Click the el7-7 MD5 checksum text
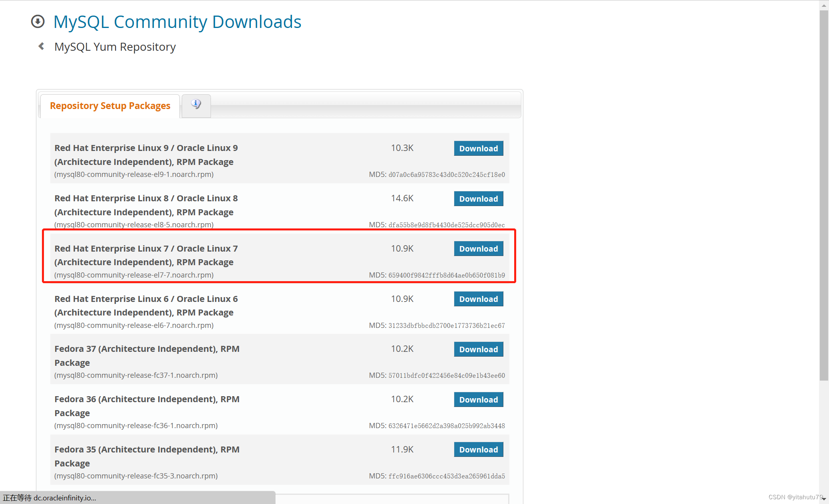Image resolution: width=829 pixels, height=504 pixels. pyautogui.click(x=446, y=275)
